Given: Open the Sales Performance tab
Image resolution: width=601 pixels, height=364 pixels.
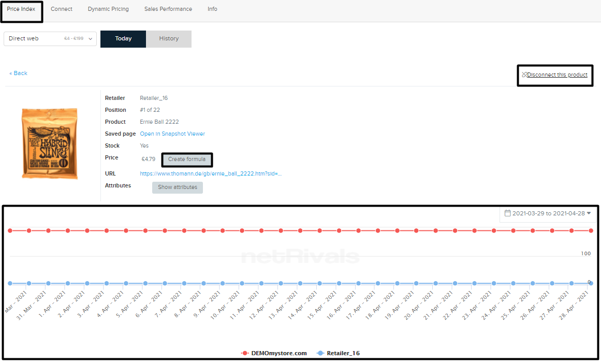Looking at the screenshot, I should click(x=168, y=9).
